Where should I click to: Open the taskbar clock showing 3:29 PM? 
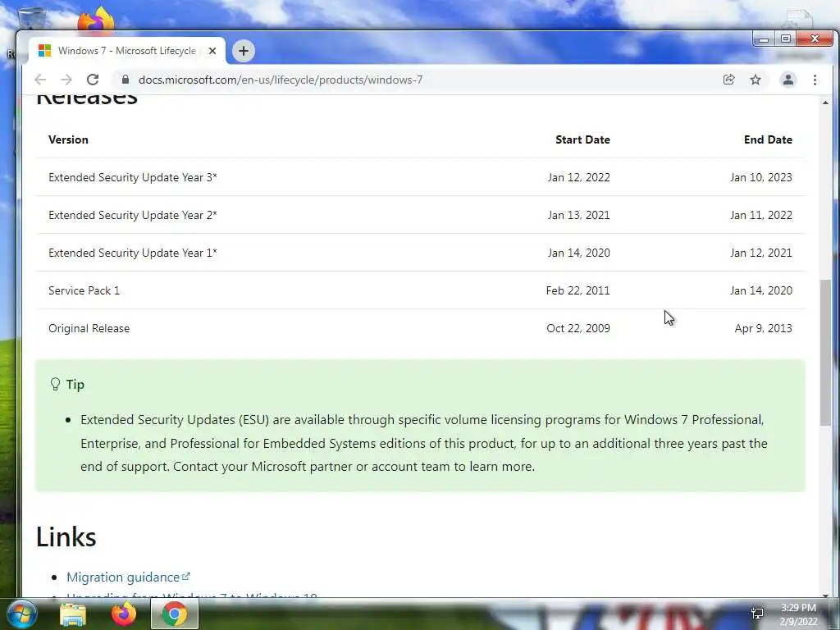coord(798,614)
